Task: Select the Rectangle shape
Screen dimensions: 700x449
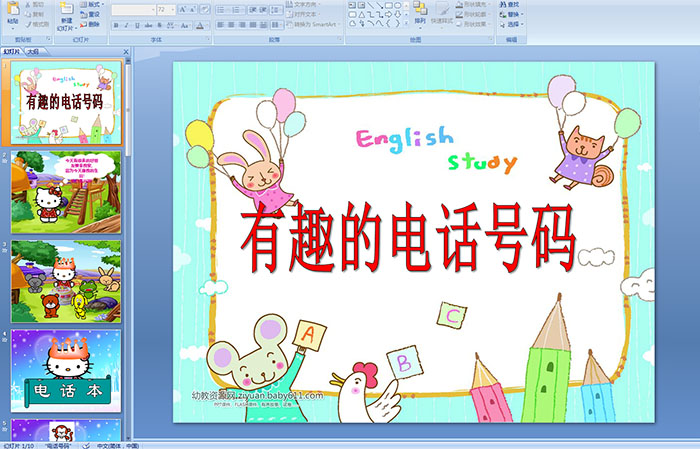Action: click(389, 5)
